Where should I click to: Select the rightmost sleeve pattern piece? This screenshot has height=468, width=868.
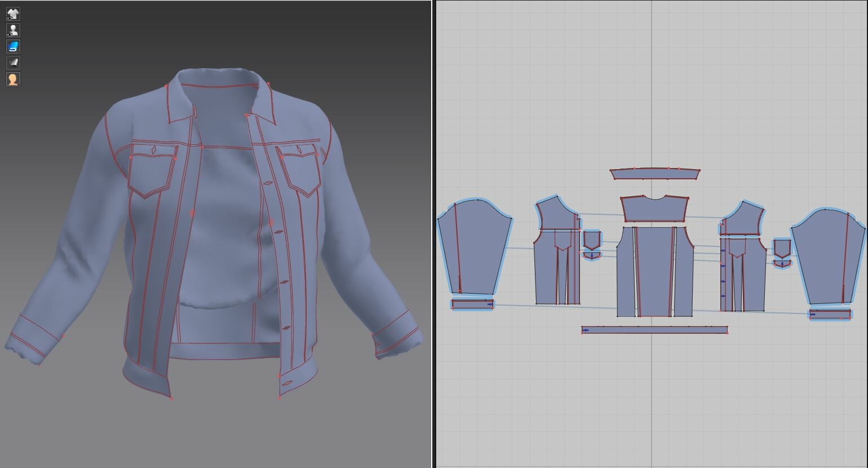coord(828,257)
